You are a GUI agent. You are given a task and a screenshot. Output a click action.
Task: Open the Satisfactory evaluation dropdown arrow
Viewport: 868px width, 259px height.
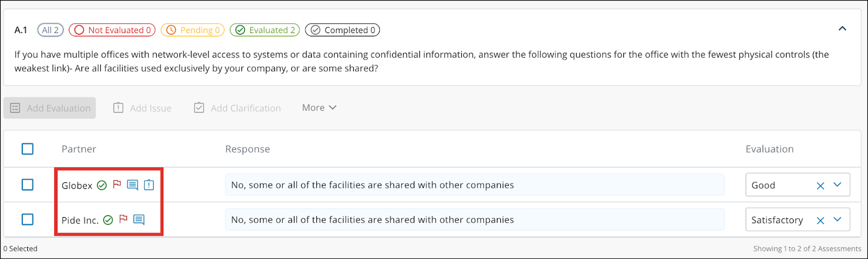838,219
